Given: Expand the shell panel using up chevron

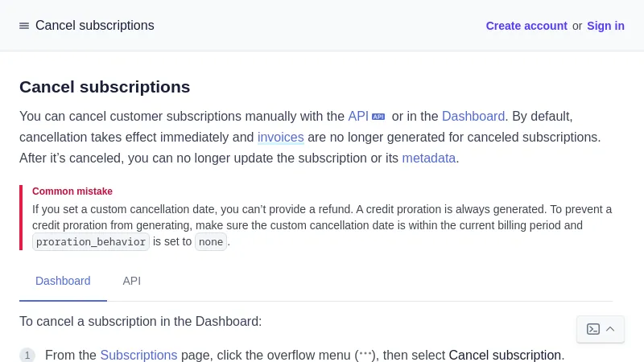Looking at the screenshot, I should tap(610, 329).
